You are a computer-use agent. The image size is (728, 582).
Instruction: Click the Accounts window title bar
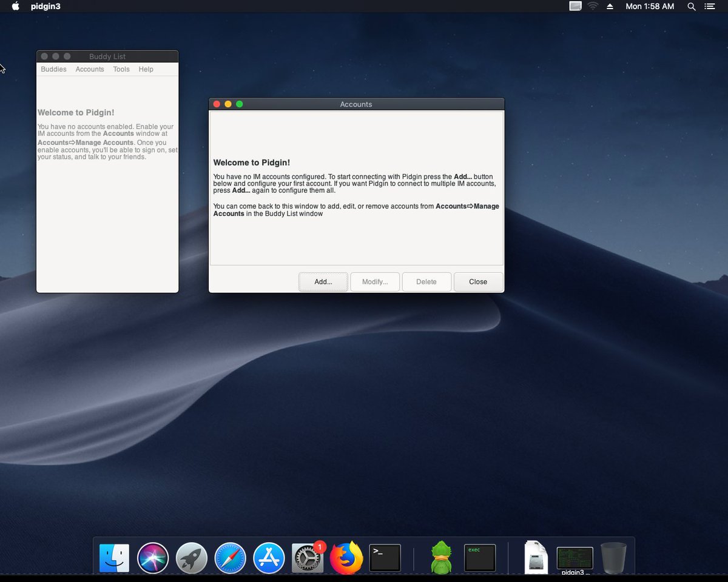tap(356, 104)
